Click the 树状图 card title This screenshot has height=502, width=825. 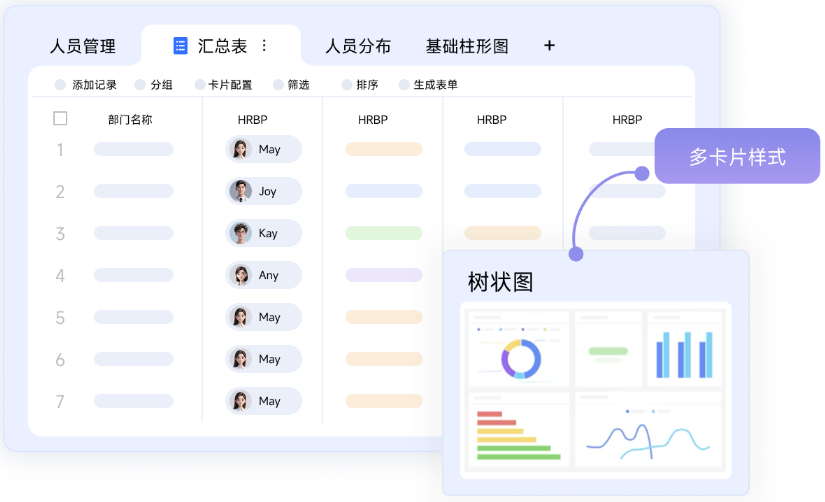(500, 282)
